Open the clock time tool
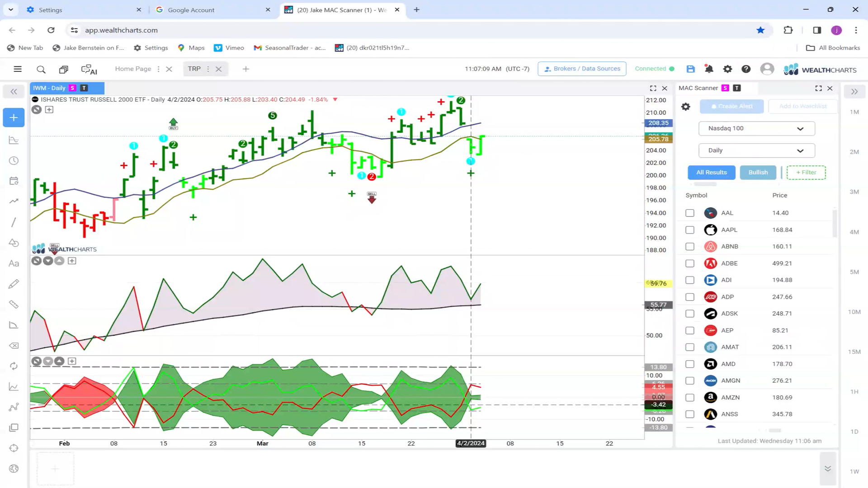Image resolution: width=868 pixels, height=488 pixels. [x=14, y=160]
